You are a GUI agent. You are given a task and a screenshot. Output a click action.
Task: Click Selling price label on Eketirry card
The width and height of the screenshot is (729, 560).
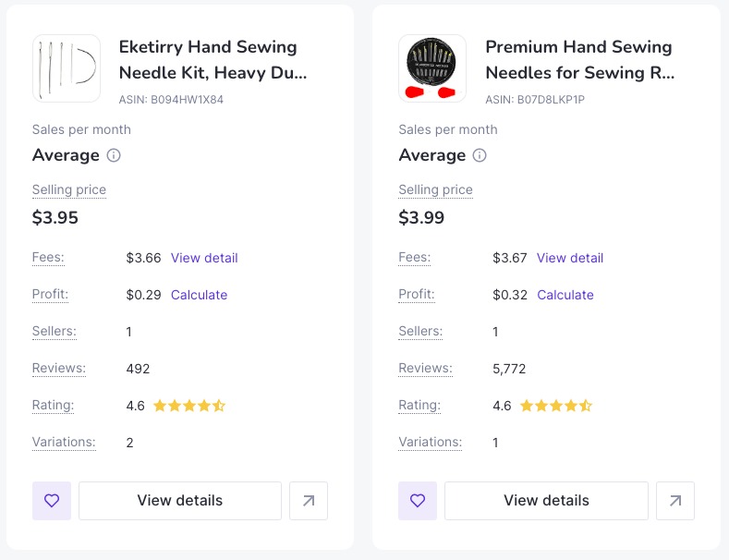click(x=69, y=189)
